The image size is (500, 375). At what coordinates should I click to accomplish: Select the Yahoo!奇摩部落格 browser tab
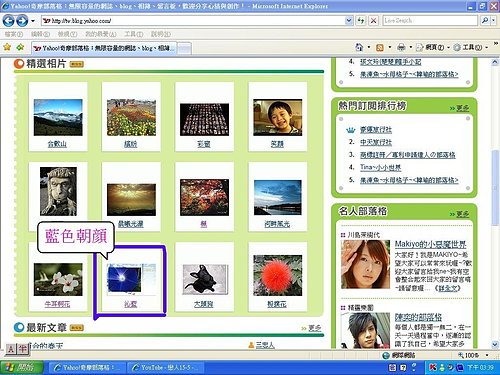tap(104, 48)
